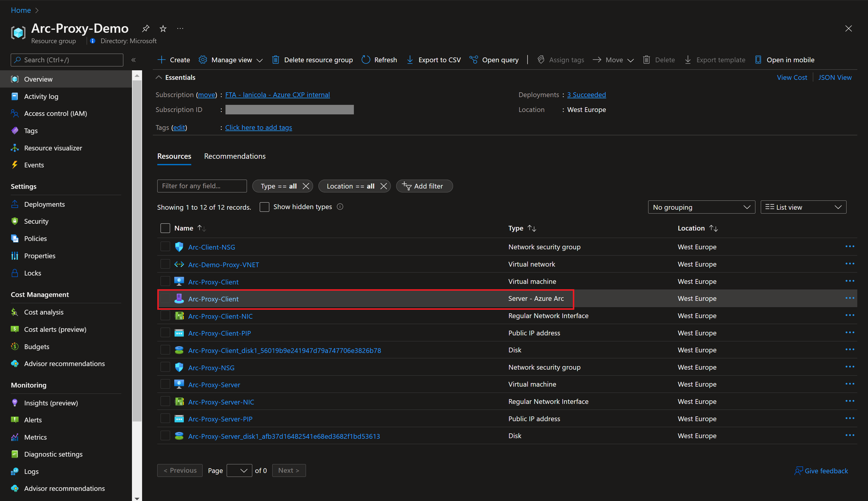Switch to the Recommendations tab
The image size is (868, 501).
235,156
